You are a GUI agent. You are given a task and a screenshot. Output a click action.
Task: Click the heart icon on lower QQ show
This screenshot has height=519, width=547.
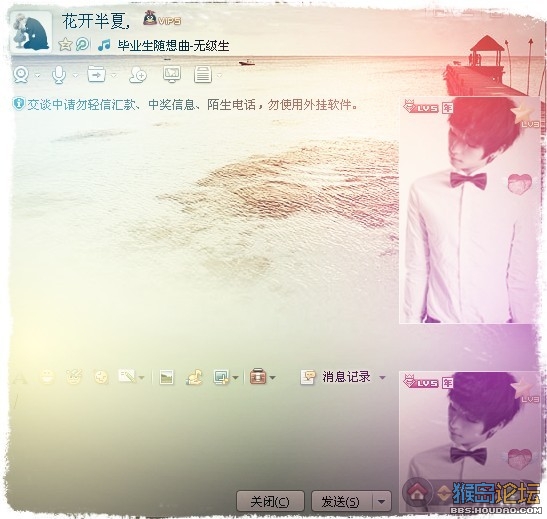click(x=520, y=458)
